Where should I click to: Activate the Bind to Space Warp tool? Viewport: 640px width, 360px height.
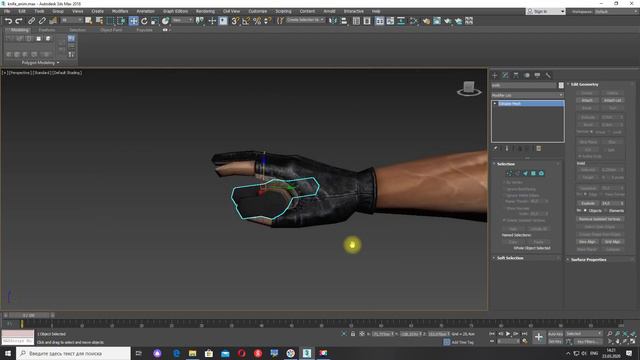pyautogui.click(x=53, y=21)
